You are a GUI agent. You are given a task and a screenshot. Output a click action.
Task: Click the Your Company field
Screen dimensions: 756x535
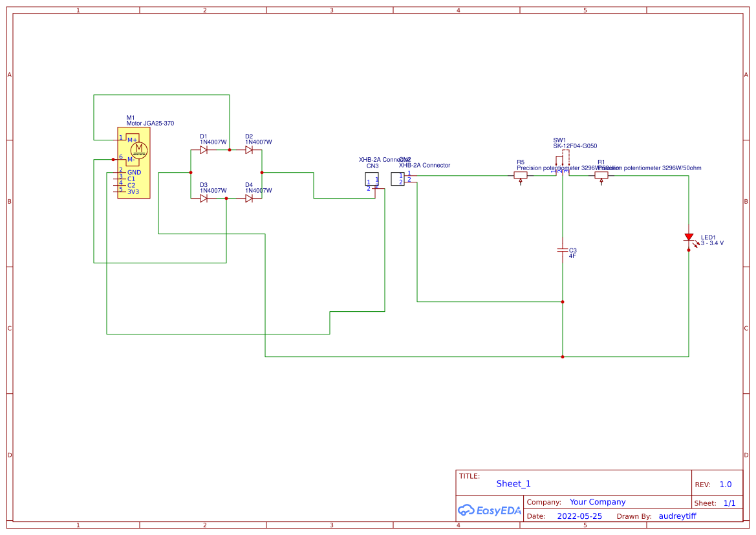(596, 501)
